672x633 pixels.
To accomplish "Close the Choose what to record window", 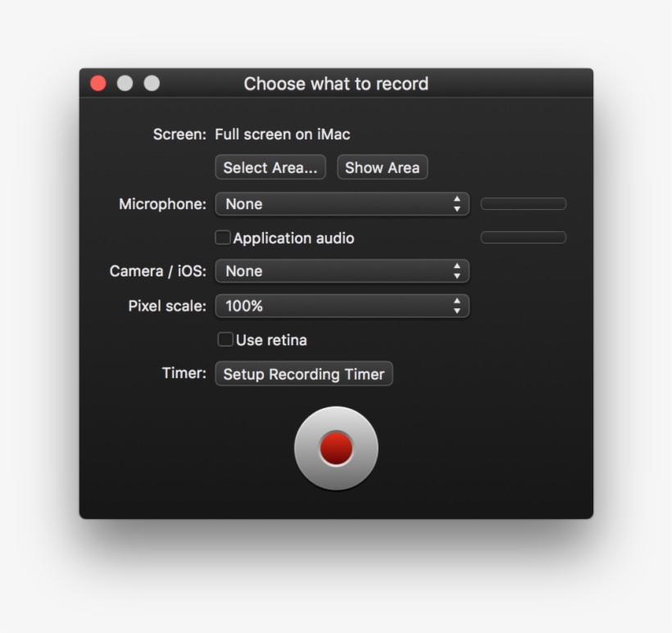I will 98,83.
